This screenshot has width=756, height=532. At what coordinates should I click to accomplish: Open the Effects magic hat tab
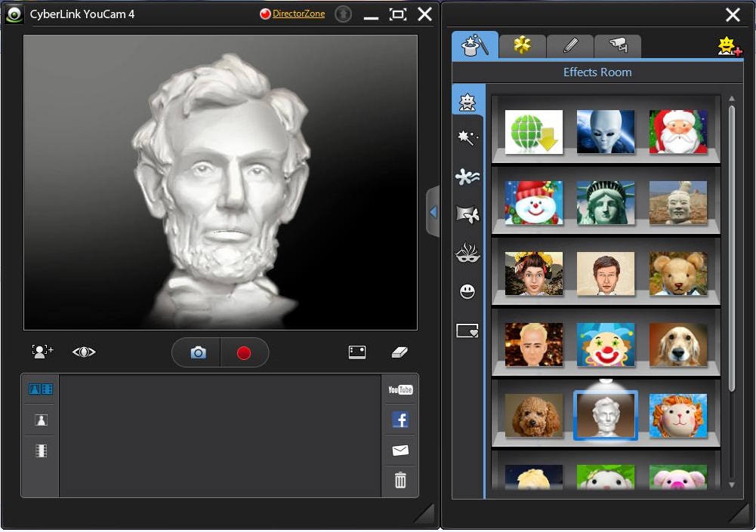coord(475,46)
